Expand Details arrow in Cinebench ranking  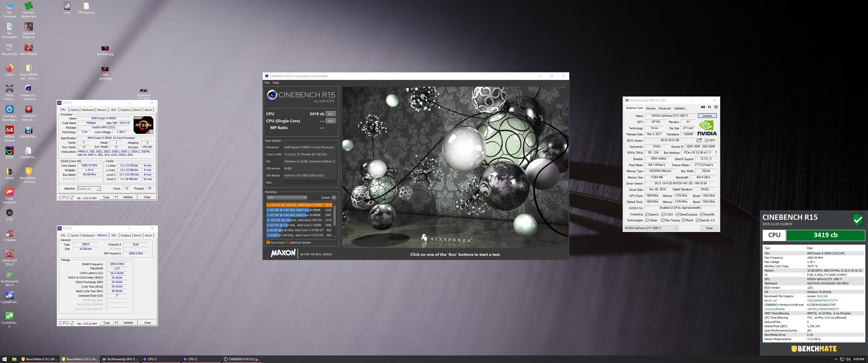(x=334, y=198)
